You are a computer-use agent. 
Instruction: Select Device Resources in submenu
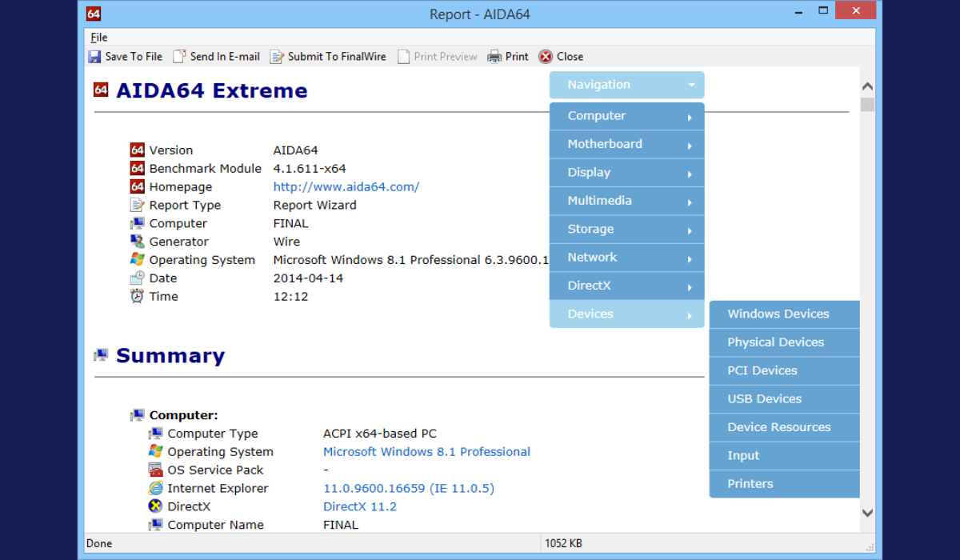785,427
